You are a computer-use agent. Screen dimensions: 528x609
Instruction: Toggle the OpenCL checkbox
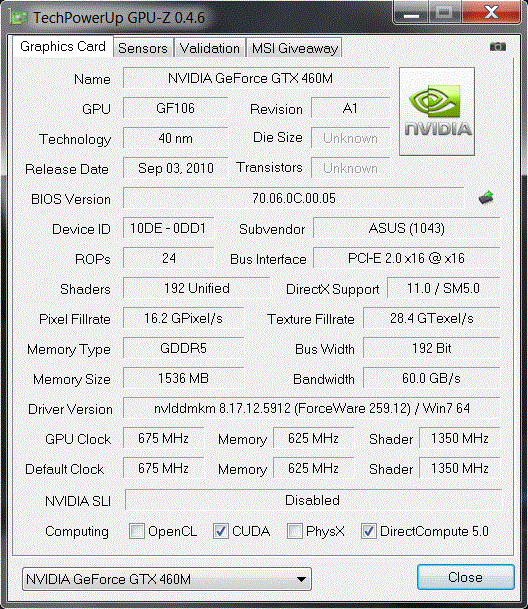137,531
